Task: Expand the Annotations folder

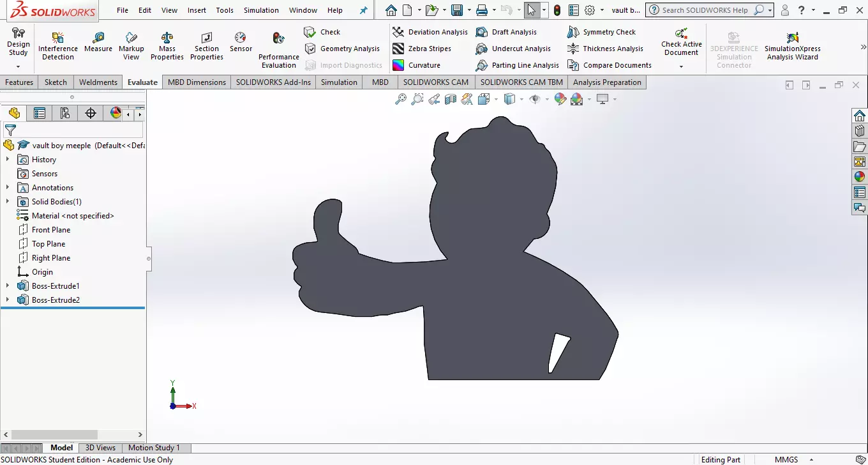Action: (8, 188)
